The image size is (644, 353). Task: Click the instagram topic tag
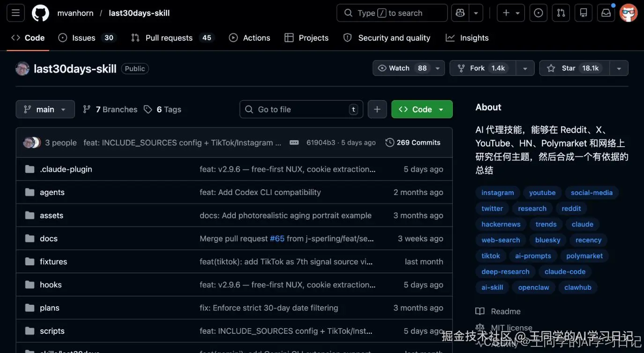[497, 193]
